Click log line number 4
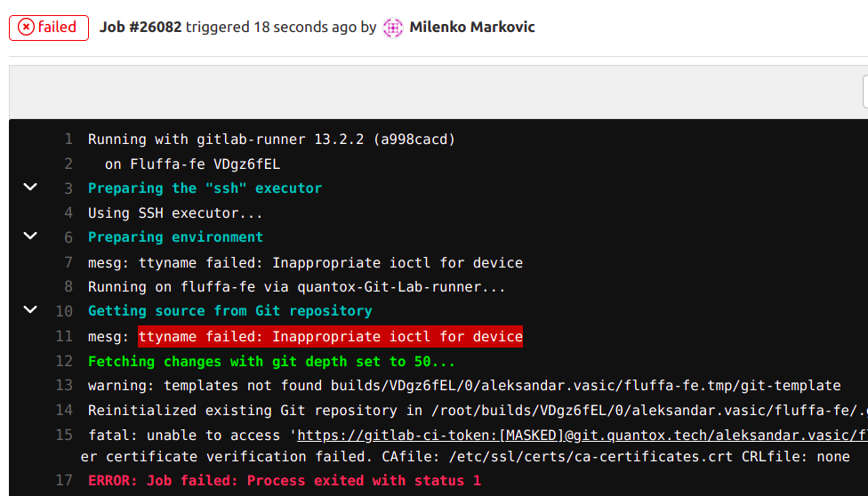The height and width of the screenshot is (496, 868). (68, 213)
